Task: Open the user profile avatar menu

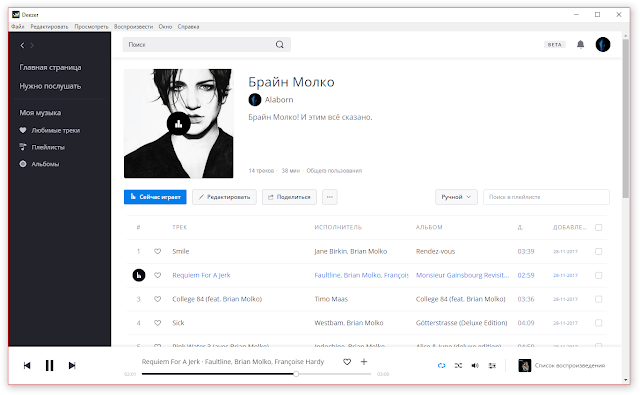Action: coord(603,44)
